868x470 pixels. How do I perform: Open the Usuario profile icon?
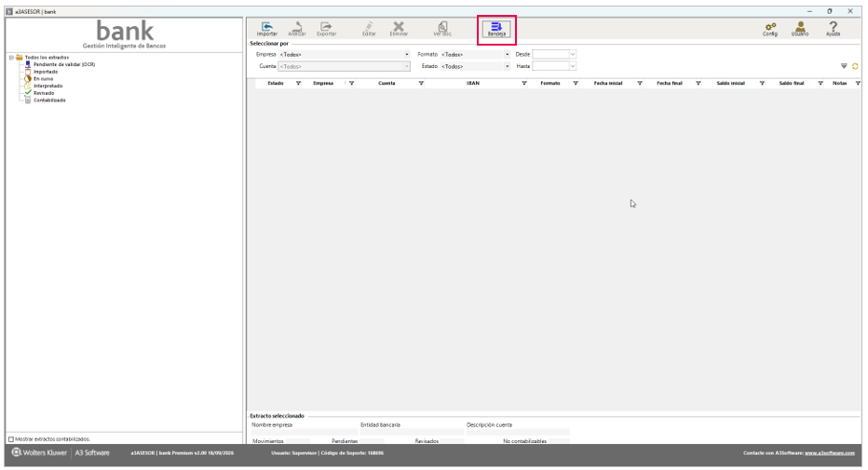(800, 29)
